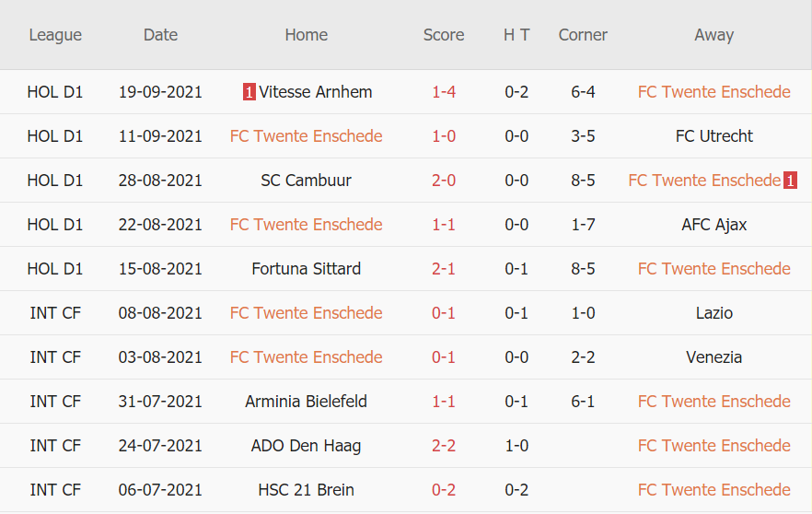Select the SC Cambuur team name

click(x=306, y=181)
